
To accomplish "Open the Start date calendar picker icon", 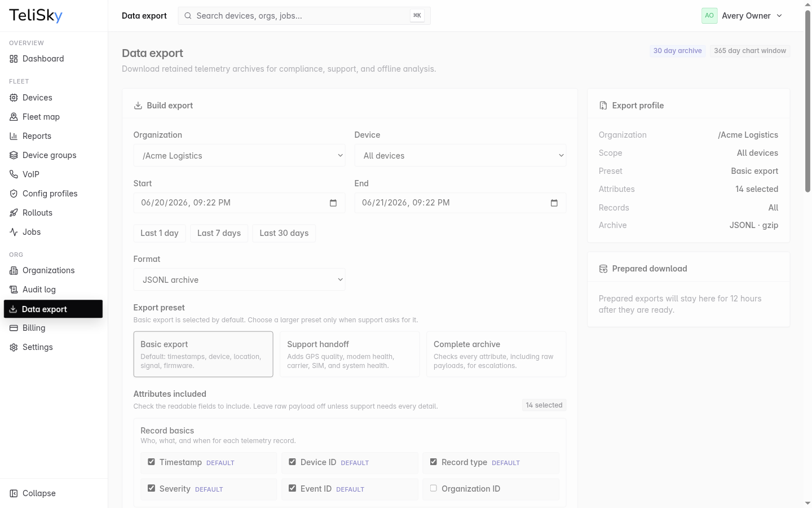I will (x=333, y=203).
